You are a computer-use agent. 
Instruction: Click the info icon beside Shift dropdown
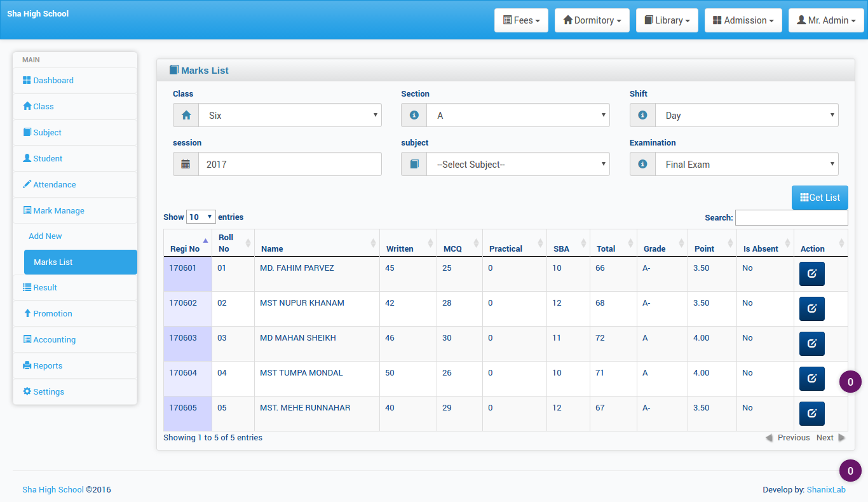pyautogui.click(x=642, y=116)
